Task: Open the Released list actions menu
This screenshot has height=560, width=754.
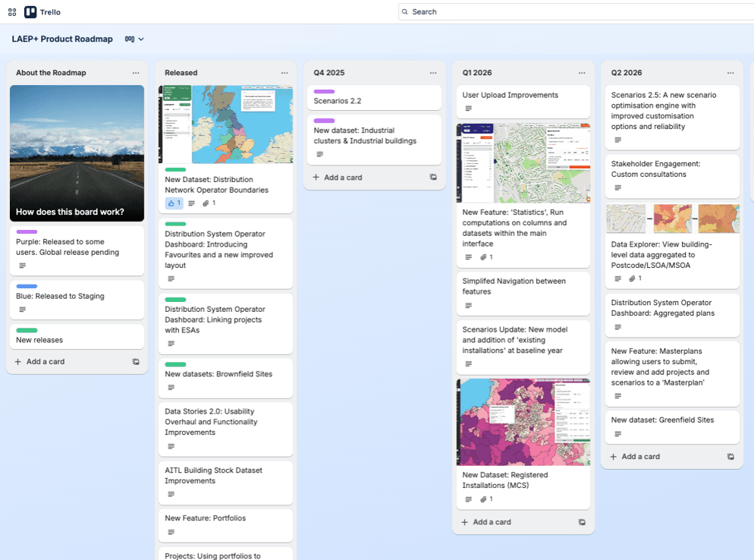Action: click(284, 73)
